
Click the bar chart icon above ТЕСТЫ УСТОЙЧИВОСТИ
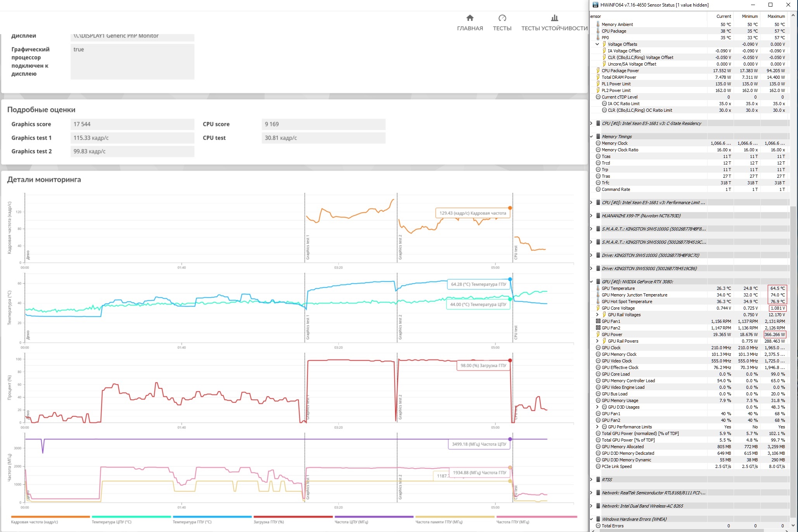click(x=554, y=18)
